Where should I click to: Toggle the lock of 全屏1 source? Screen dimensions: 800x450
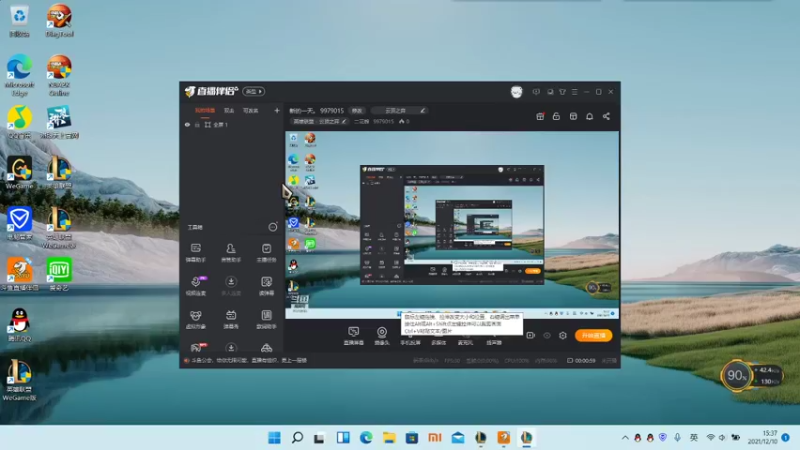pos(197,124)
